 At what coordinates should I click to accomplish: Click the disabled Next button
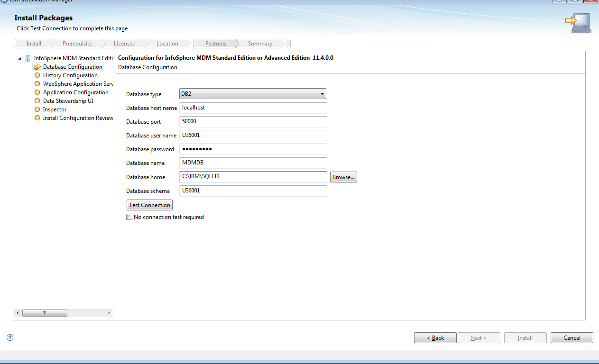478,338
